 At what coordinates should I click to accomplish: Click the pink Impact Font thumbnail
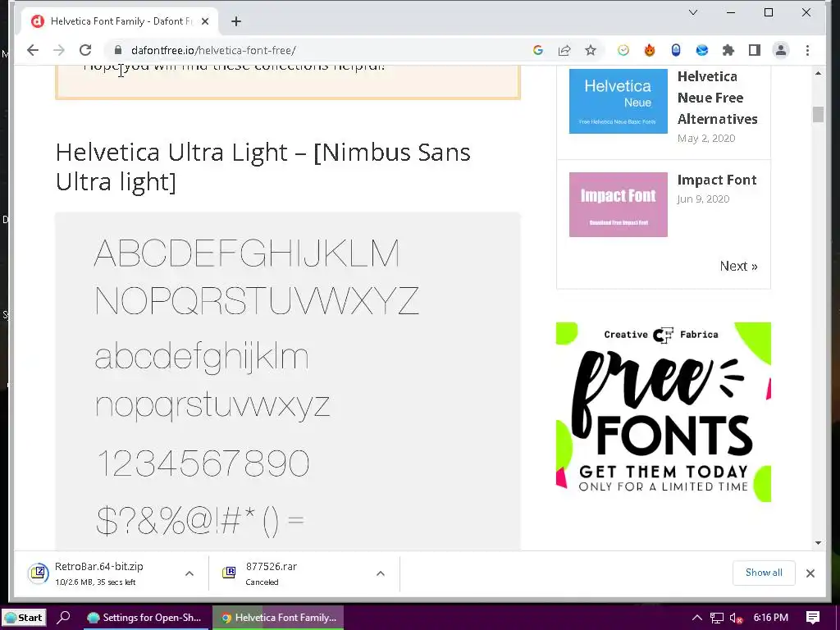[619, 204]
